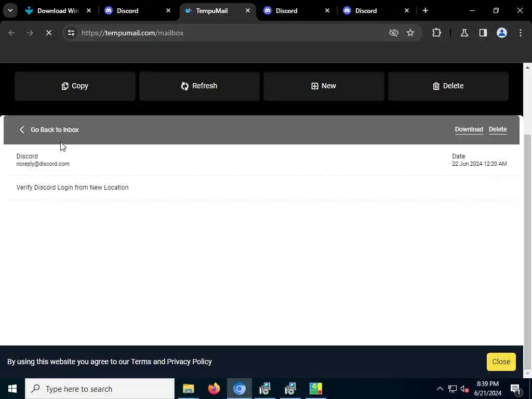Open the Extensions puzzle icon
The height and width of the screenshot is (399, 532).
[436, 33]
